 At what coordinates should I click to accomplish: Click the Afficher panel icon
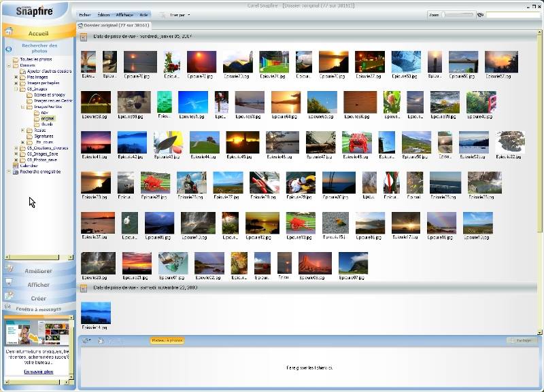point(9,282)
